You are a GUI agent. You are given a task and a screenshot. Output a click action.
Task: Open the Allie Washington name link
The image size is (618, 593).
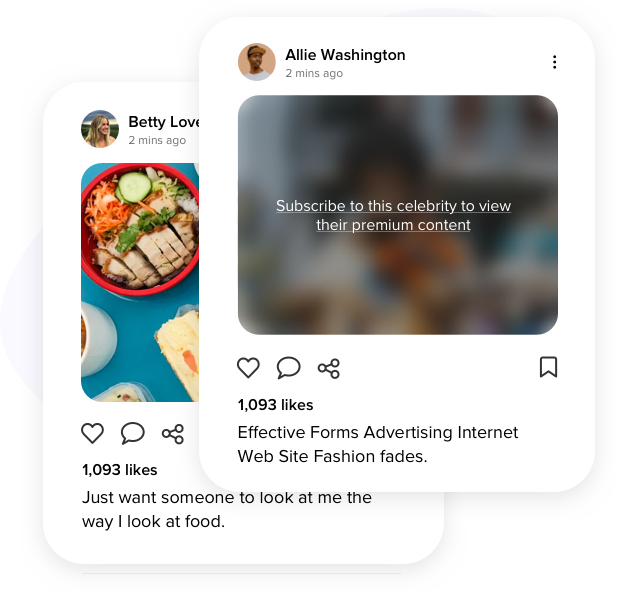click(345, 55)
